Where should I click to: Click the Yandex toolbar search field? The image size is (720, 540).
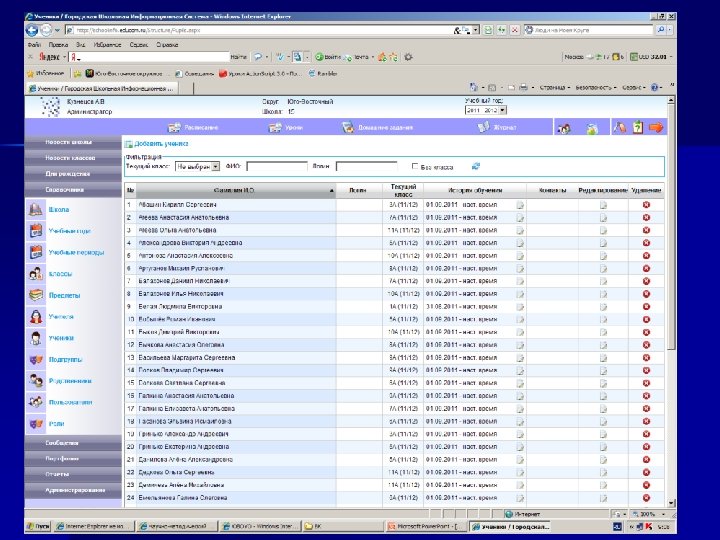[149, 57]
